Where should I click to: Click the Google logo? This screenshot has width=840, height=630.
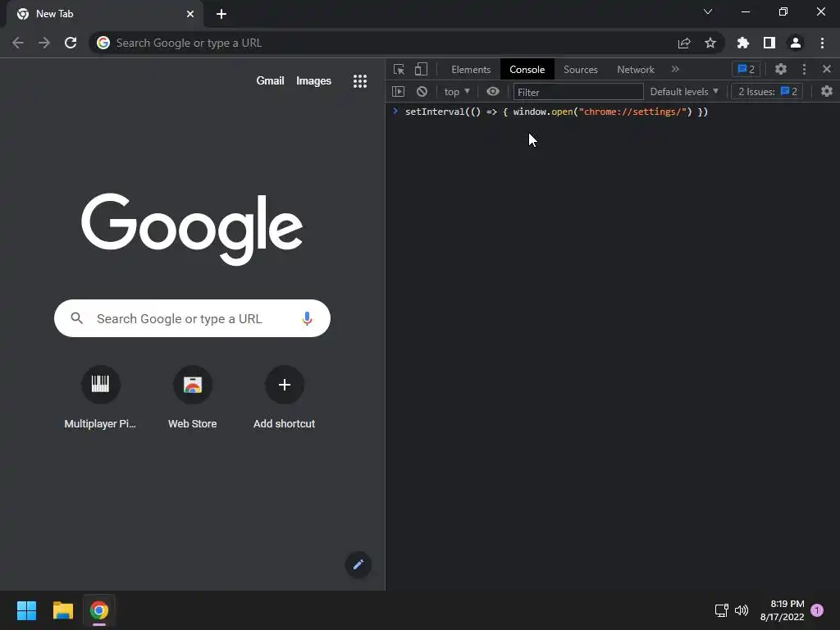pyautogui.click(x=192, y=229)
